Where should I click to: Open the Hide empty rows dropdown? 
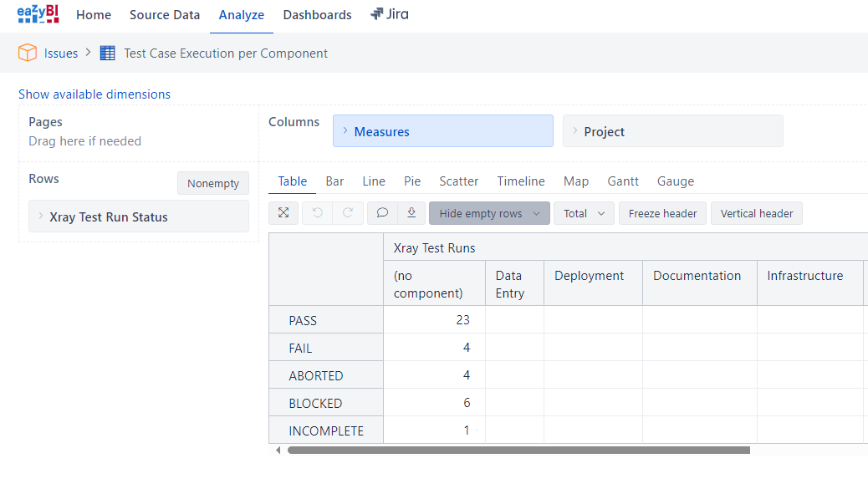489,213
